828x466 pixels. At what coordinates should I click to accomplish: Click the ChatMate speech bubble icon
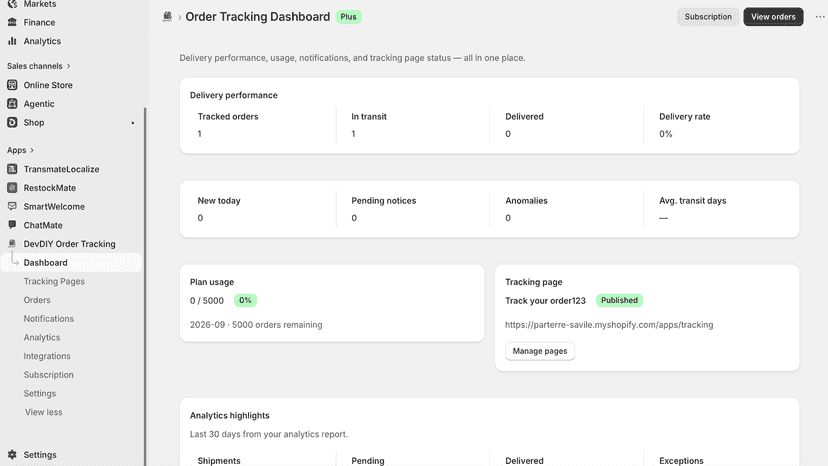[12, 225]
